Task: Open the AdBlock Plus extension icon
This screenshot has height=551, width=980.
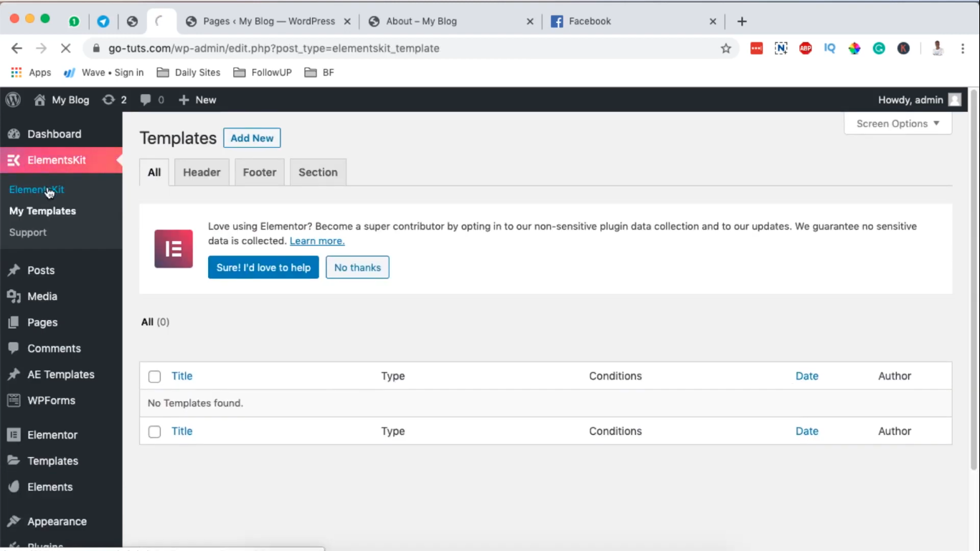Action: click(806, 48)
